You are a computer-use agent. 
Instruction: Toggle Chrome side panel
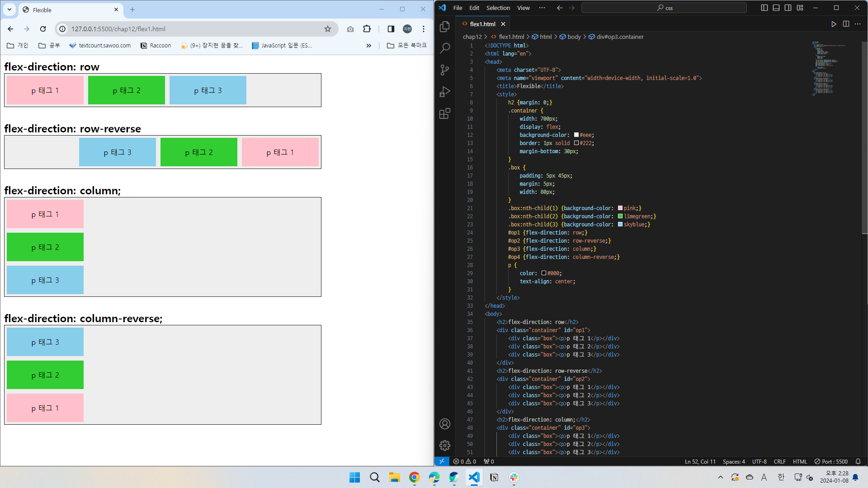pyautogui.click(x=391, y=29)
